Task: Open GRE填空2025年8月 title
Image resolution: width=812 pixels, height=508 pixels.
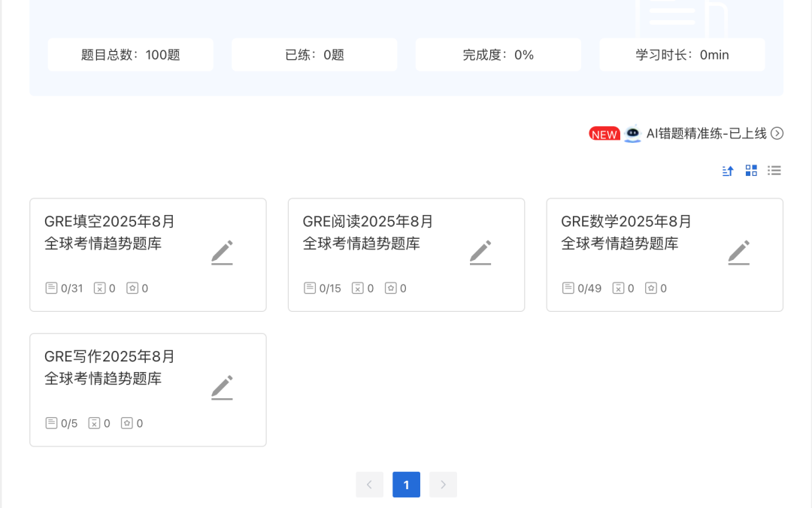Action: click(109, 222)
